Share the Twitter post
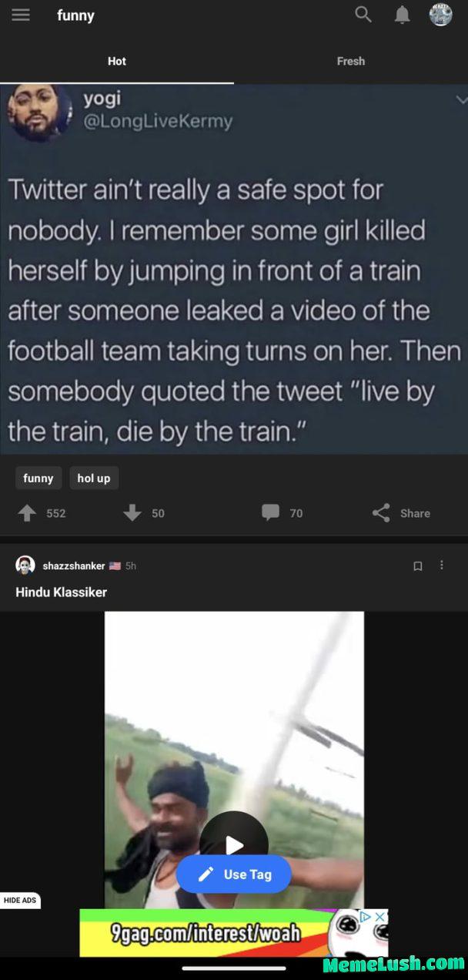The height and width of the screenshot is (980, 468). (379, 513)
